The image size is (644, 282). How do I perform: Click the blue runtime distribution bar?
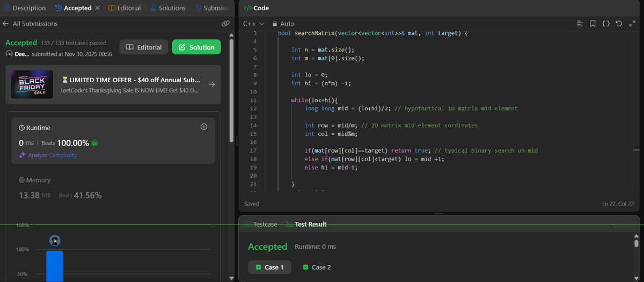(x=54, y=265)
